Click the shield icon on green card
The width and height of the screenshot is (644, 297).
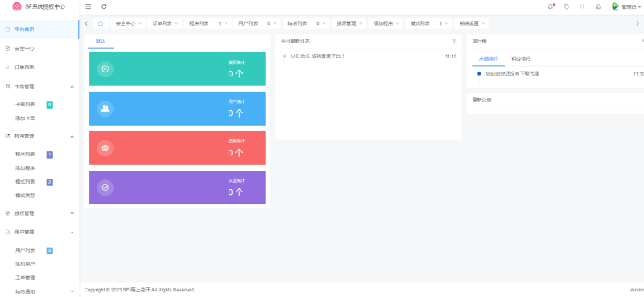(x=105, y=69)
